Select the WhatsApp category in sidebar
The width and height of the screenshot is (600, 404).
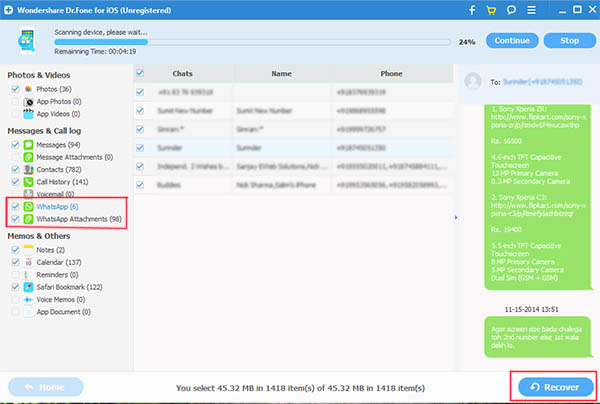[x=50, y=205]
